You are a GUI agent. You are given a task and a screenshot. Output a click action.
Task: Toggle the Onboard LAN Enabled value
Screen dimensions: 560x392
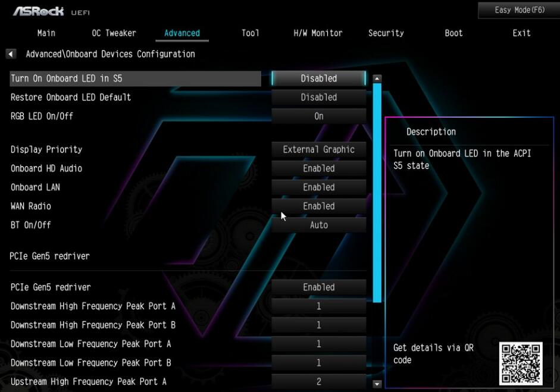pos(318,187)
